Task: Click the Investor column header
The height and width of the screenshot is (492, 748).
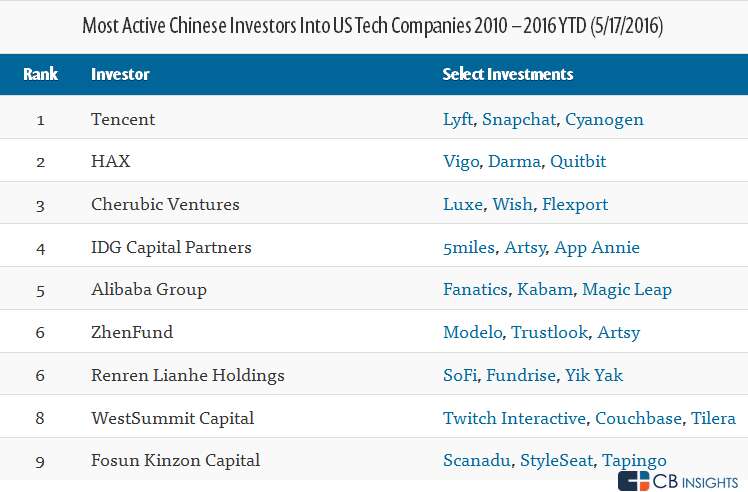Action: point(118,75)
